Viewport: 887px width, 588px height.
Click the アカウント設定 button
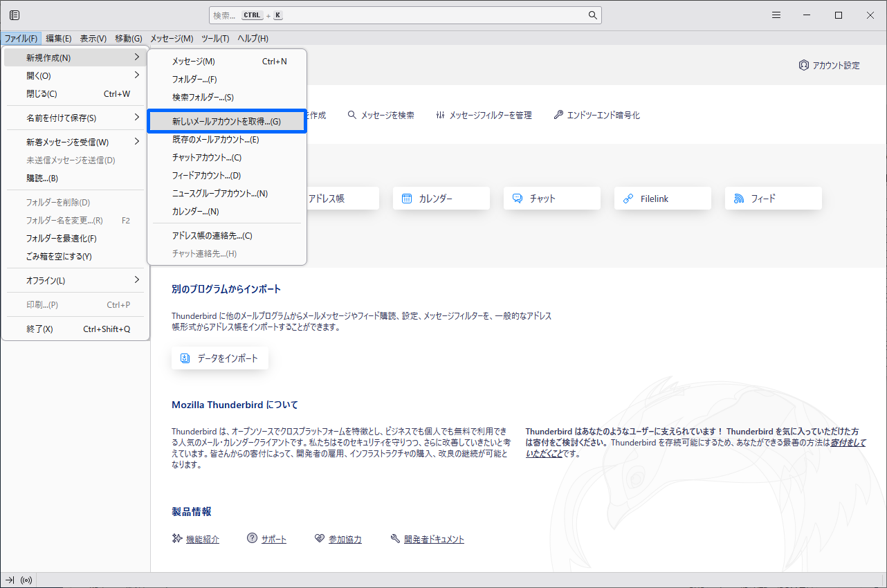tap(829, 65)
